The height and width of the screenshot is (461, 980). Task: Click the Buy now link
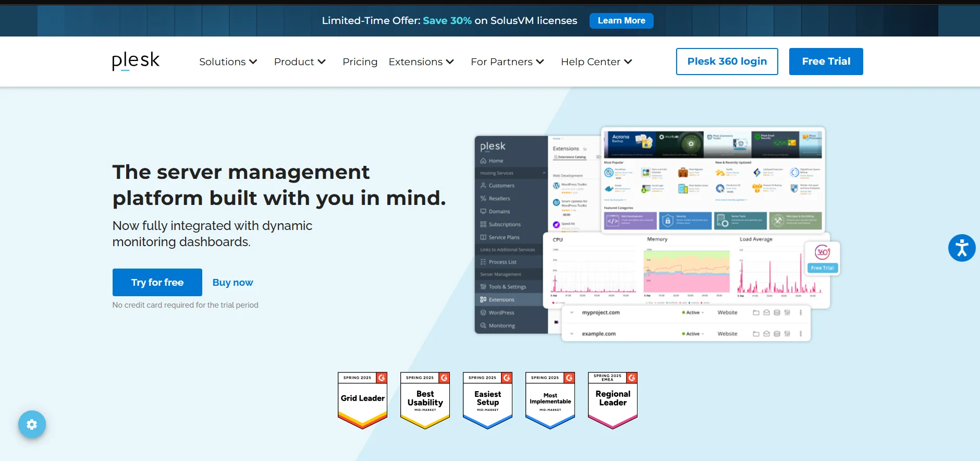[x=232, y=282]
